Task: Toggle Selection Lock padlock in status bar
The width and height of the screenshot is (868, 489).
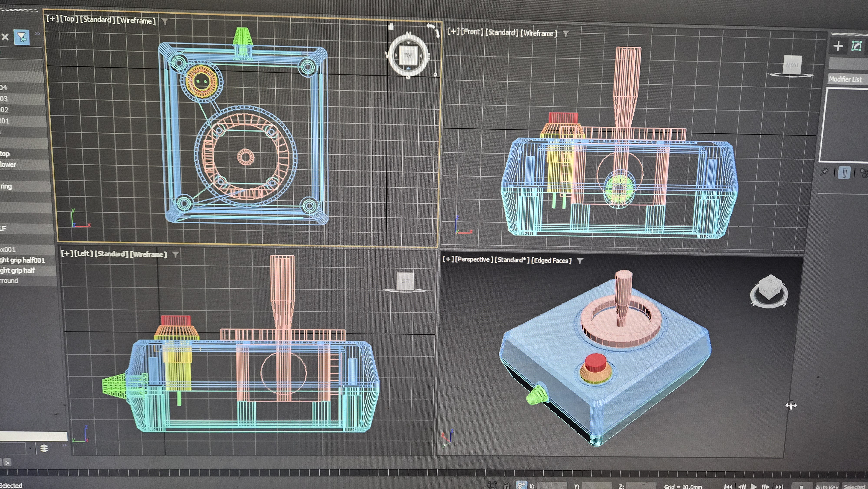Action: tap(506, 485)
